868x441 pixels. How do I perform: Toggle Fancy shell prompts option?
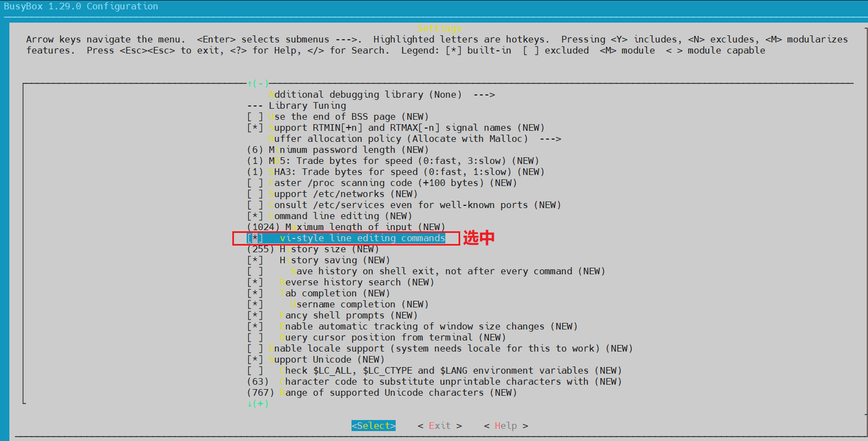[x=332, y=315]
